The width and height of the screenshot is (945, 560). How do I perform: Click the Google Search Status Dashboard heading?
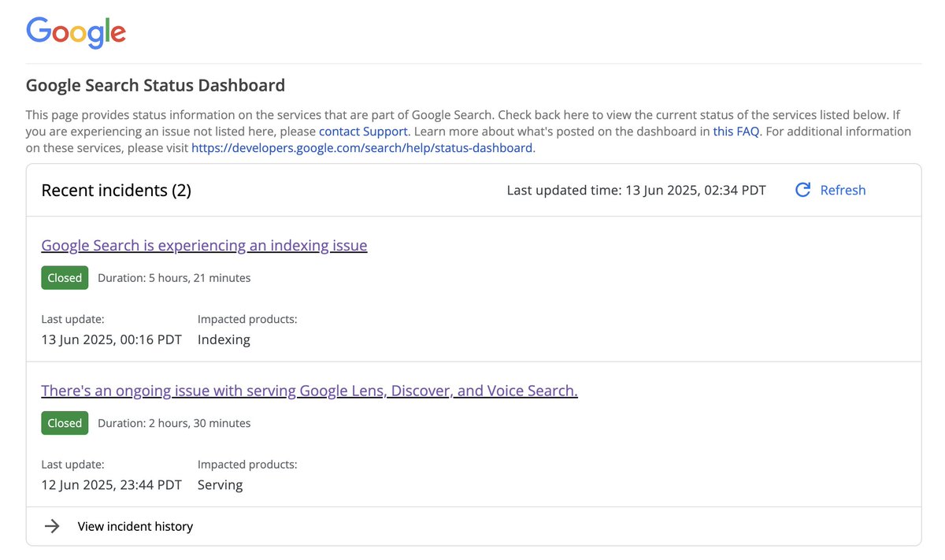[155, 85]
